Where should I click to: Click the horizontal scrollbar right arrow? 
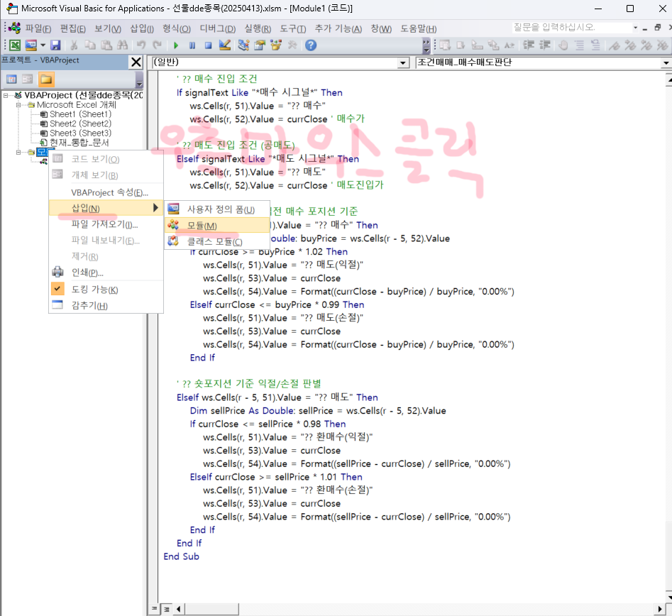coord(660,609)
